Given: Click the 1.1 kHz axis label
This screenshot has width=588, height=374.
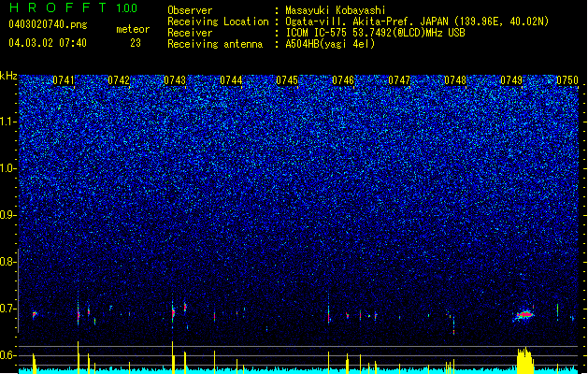Looking at the screenshot, I should (x=7, y=122).
